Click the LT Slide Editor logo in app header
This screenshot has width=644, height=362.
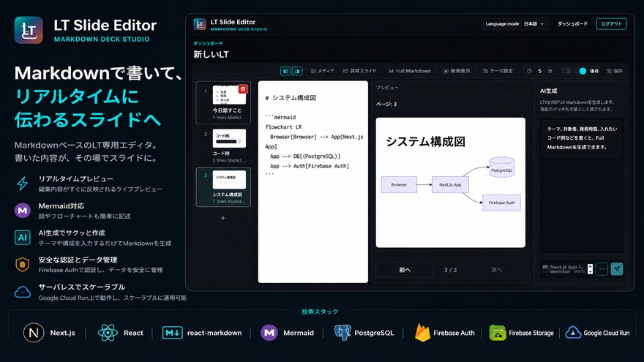coord(200,24)
